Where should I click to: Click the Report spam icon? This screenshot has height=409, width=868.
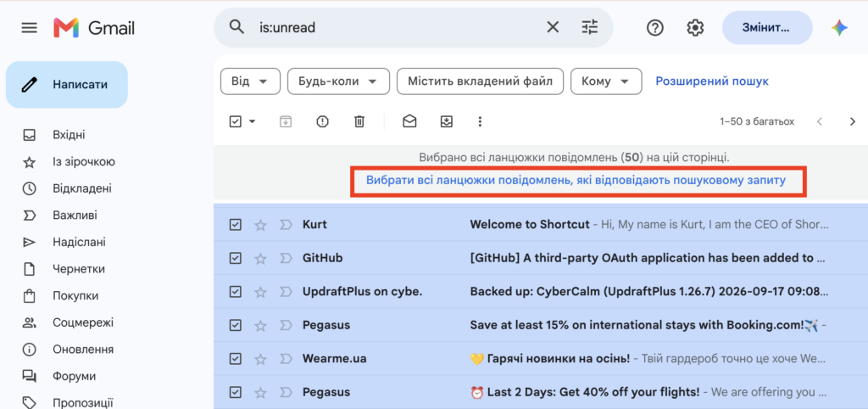pos(322,121)
